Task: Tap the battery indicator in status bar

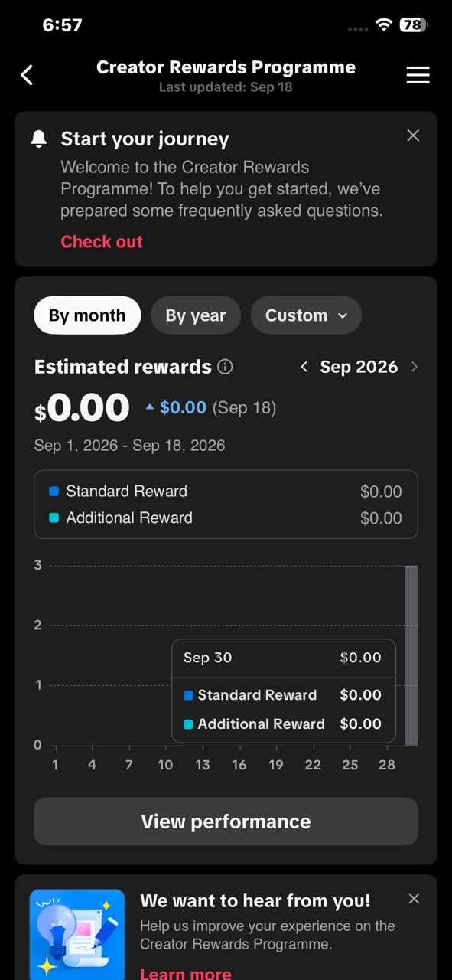Action: (x=414, y=25)
